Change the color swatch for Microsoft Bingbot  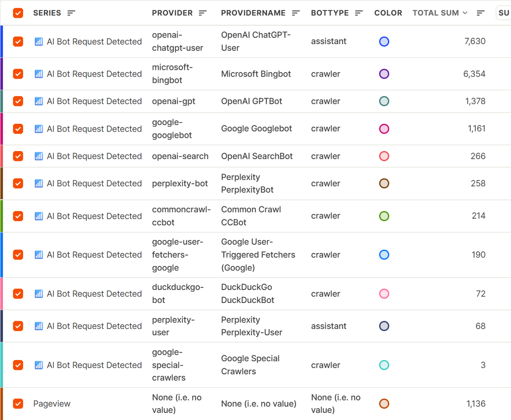point(384,74)
